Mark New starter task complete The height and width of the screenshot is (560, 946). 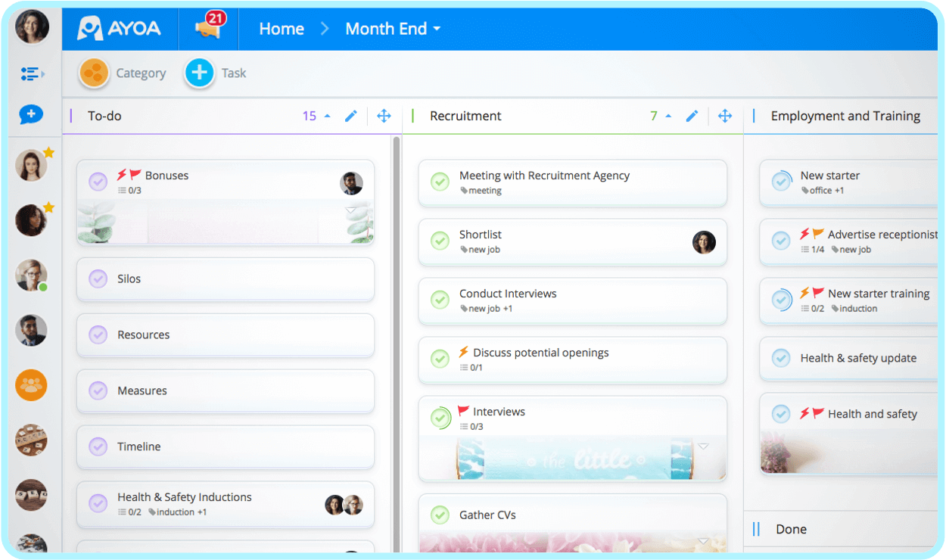pos(781,182)
